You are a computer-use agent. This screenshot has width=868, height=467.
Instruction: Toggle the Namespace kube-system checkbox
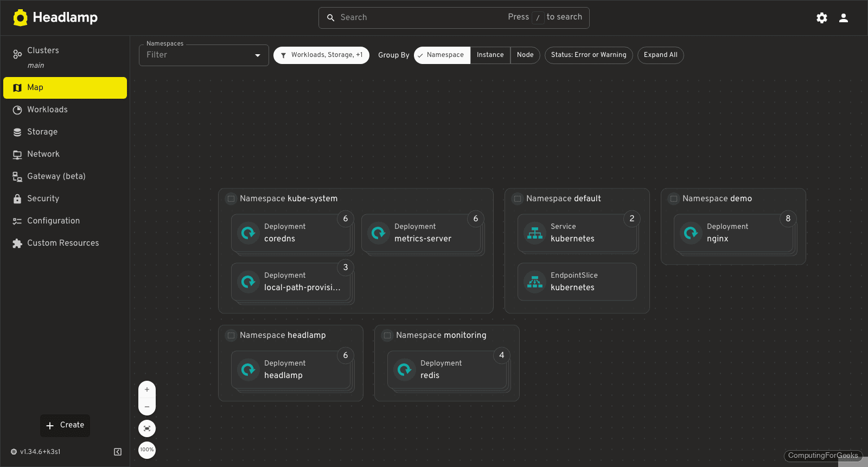231,199
